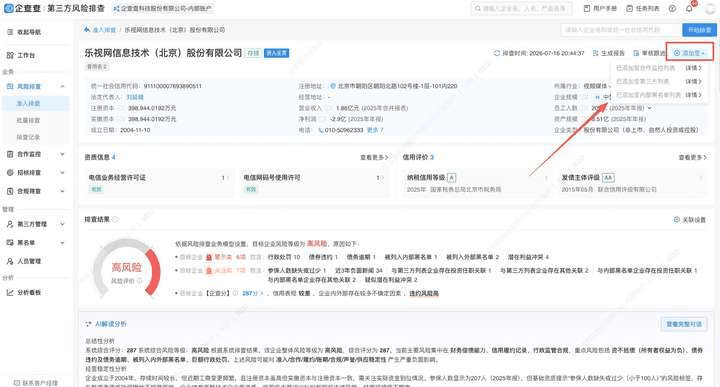Image resolution: width=720 pixels, height=387 pixels.
Task: Click the 风险排查 sidebar icon
Action: point(10,86)
